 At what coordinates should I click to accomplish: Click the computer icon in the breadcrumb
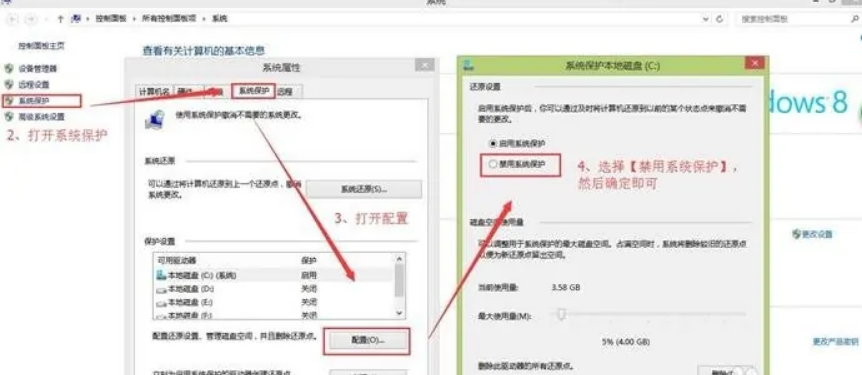(77, 19)
